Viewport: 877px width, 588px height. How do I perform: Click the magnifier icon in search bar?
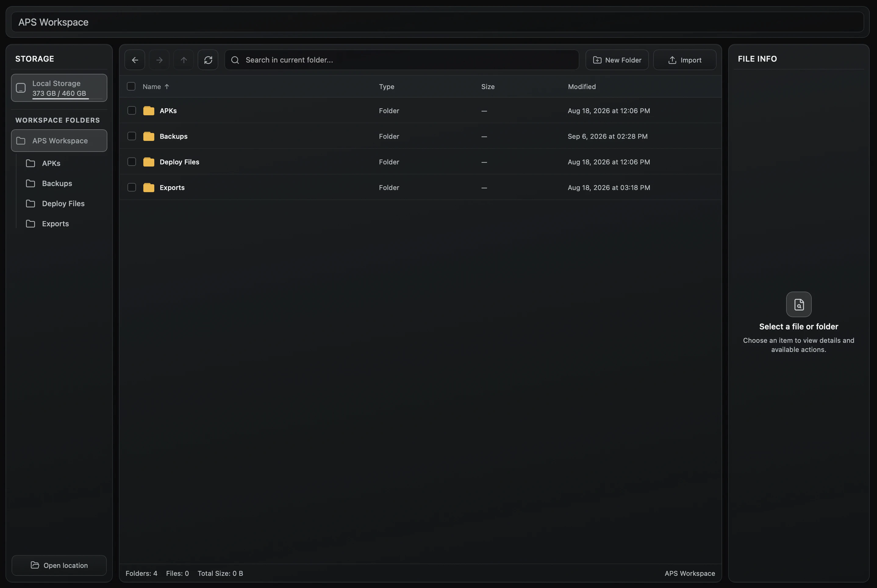click(235, 60)
